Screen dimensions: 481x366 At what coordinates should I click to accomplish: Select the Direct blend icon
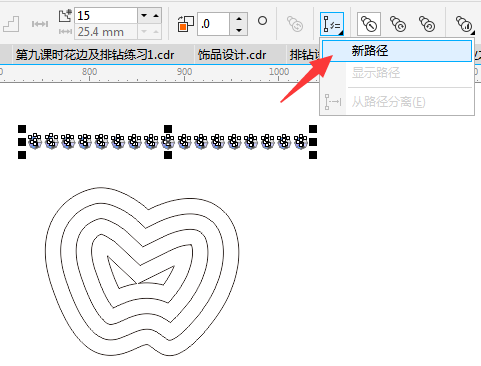369,24
